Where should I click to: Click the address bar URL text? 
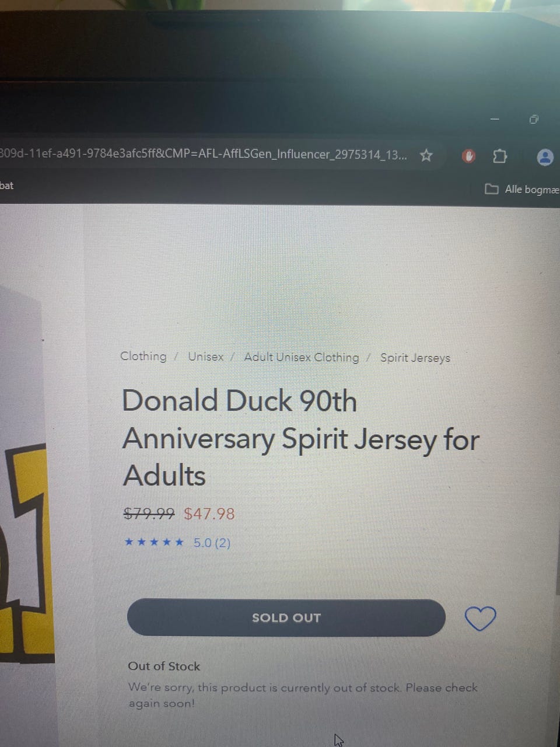[x=204, y=154]
